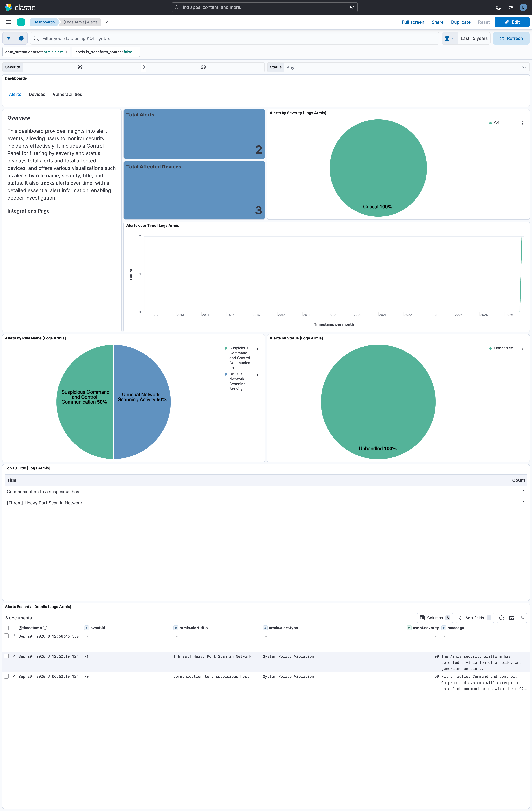The image size is (532, 811).
Task: Expand the Sep 29 12:58:45 document
Action: click(14, 636)
